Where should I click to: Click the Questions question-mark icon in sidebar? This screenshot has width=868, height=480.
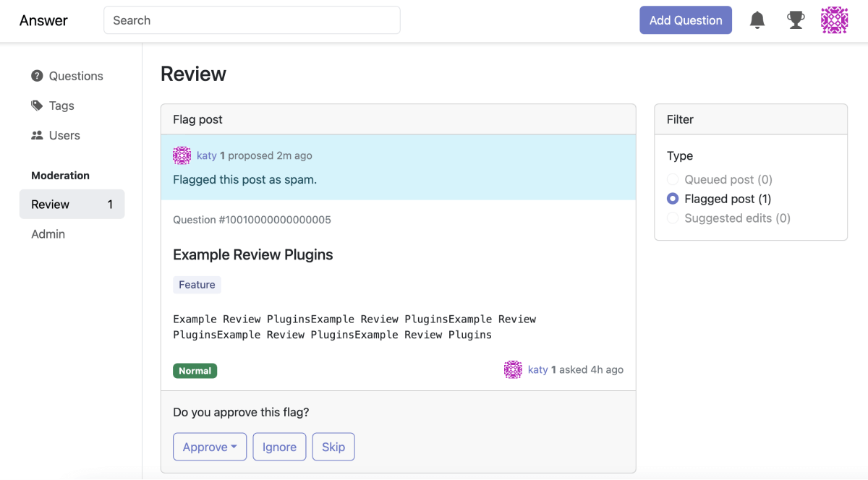pos(37,76)
